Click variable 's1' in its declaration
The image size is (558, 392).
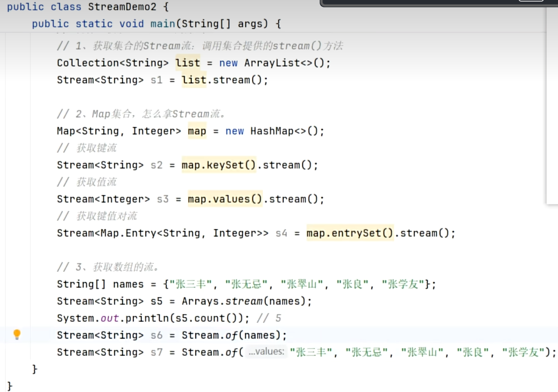point(157,80)
